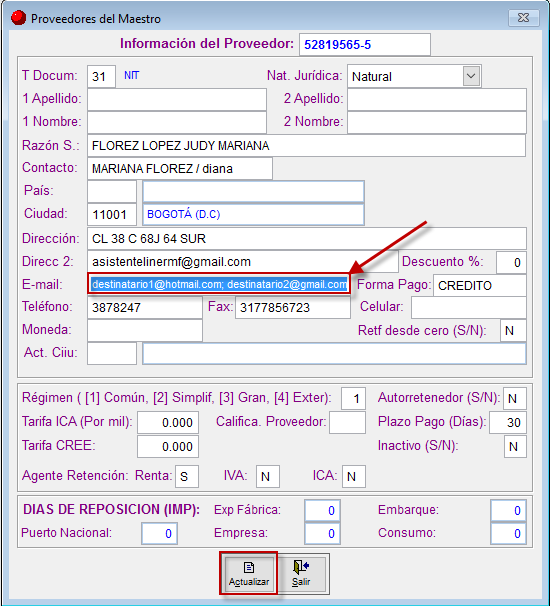The width and height of the screenshot is (550, 606).
Task: Click the Actualizar document icon button
Action: [x=249, y=573]
